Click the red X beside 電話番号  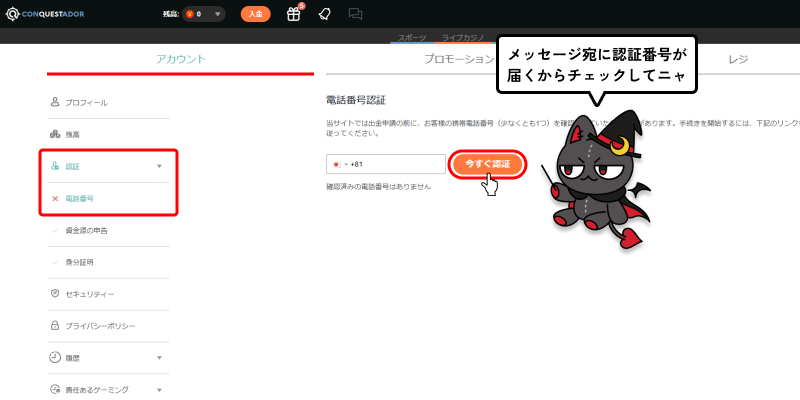pyautogui.click(x=55, y=198)
